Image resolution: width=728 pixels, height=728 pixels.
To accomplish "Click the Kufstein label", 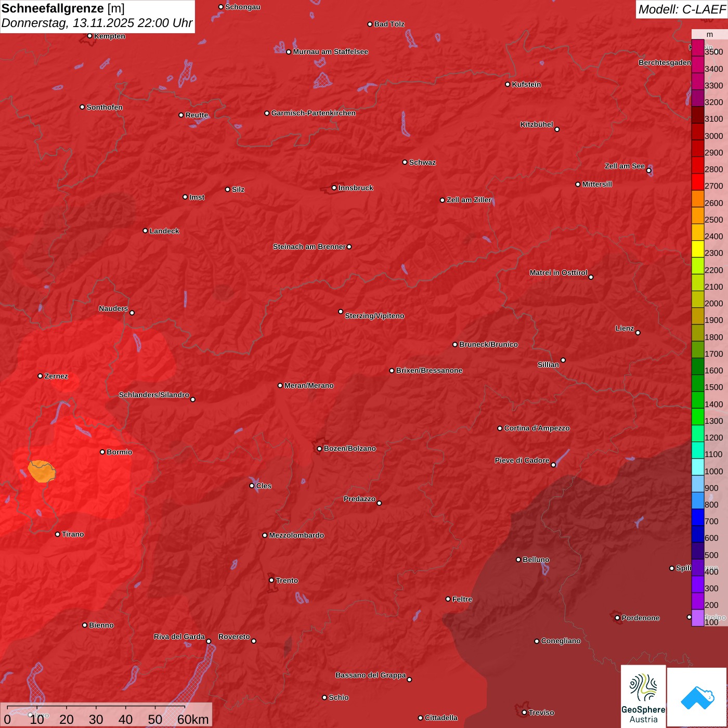I will [x=527, y=84].
